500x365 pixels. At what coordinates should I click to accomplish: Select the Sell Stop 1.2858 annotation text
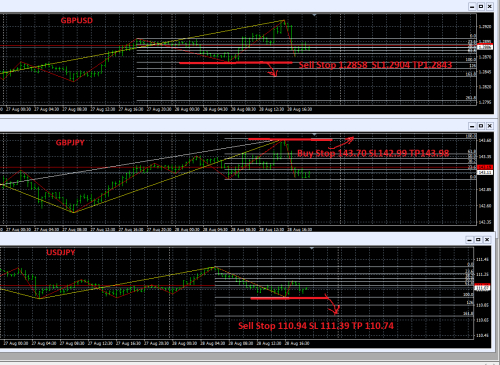pyautogui.click(x=375, y=65)
